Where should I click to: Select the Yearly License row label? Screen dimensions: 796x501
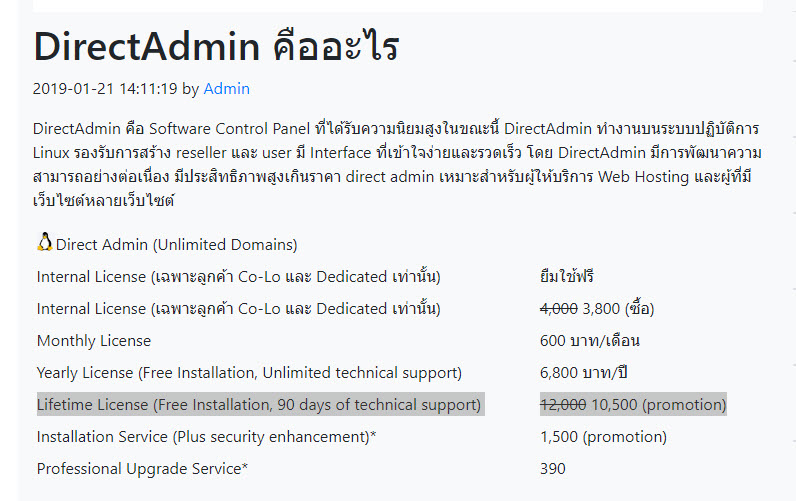[249, 373]
